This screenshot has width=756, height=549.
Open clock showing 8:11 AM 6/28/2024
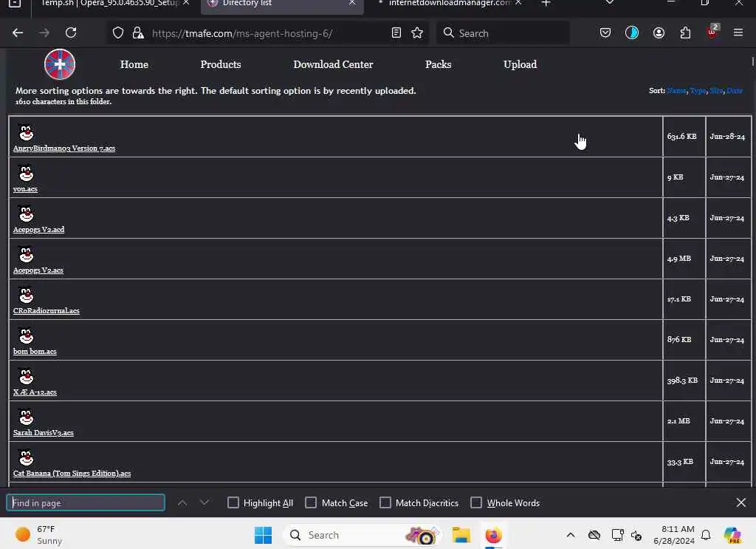[674, 535]
